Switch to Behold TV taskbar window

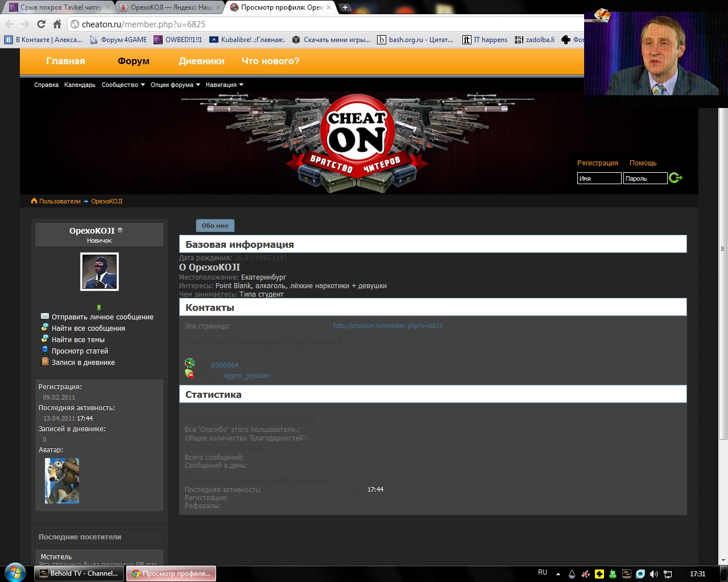(78, 573)
